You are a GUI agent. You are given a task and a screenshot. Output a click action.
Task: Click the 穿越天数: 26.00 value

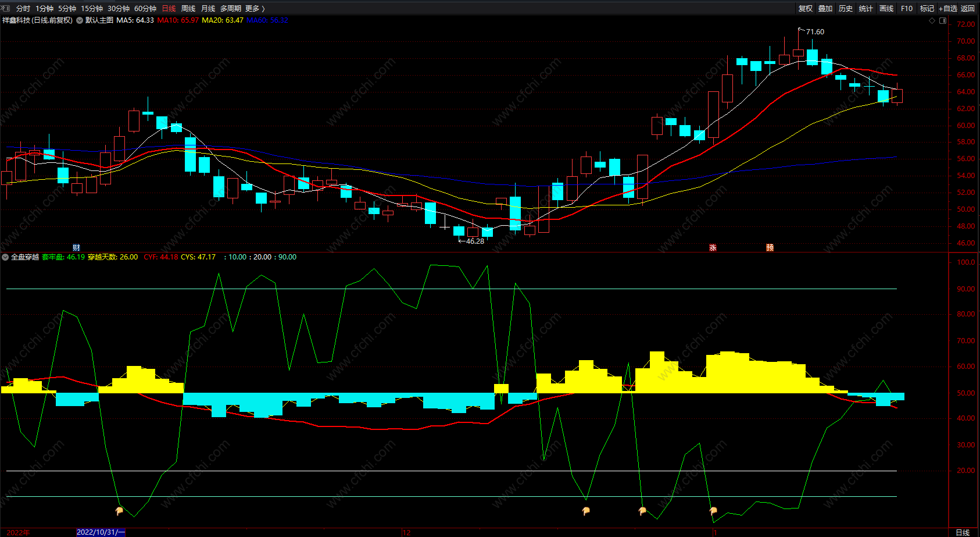[x=113, y=257]
